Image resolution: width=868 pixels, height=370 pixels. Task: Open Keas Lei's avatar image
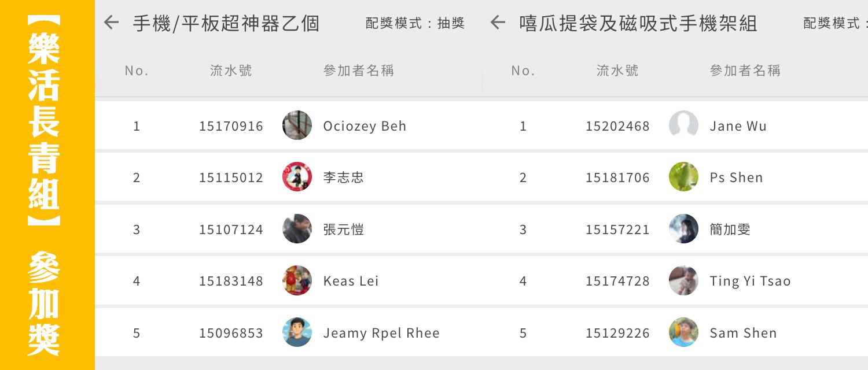tap(297, 280)
